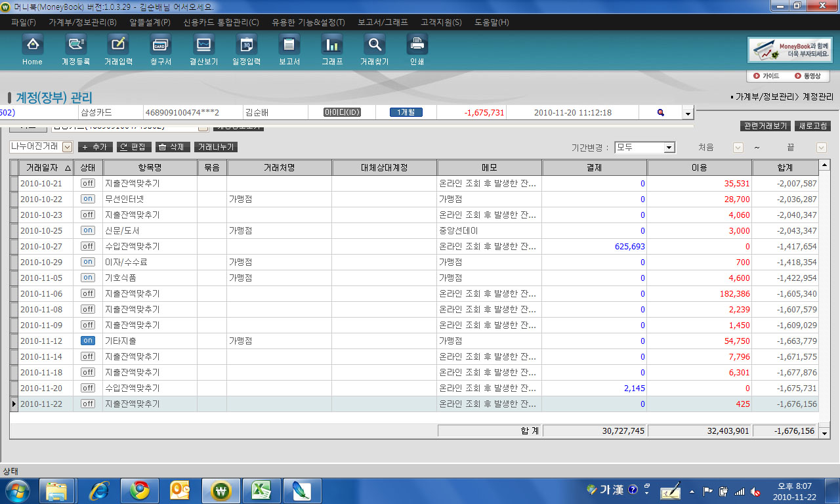Open the 일정입력 calendar icon
The width and height of the screenshot is (840, 504).
(246, 45)
